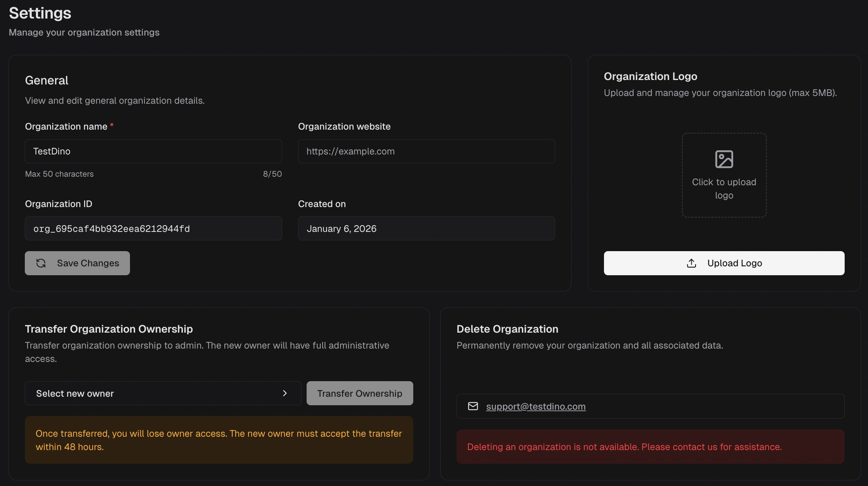The width and height of the screenshot is (868, 486).
Task: Click the Organization ID field
Action: tap(153, 229)
